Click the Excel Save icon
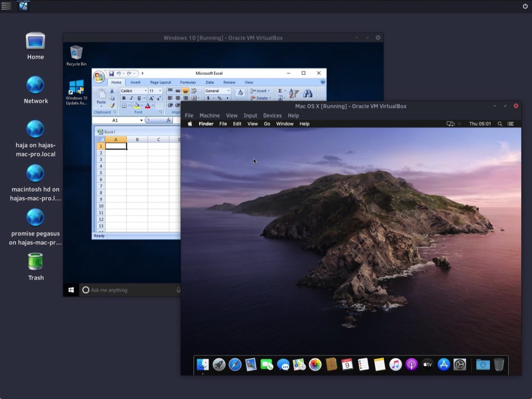Viewport: 532px width, 399px height. (111, 74)
